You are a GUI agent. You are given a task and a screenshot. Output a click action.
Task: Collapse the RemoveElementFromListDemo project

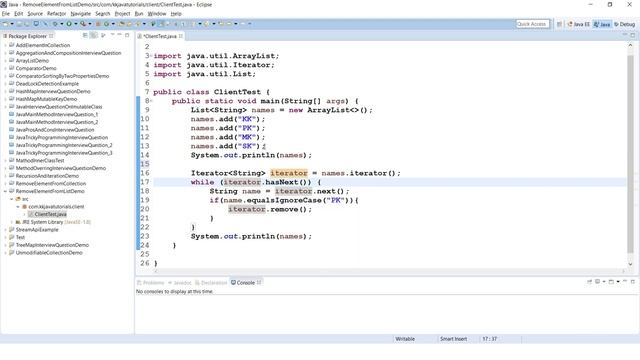pos(5,191)
